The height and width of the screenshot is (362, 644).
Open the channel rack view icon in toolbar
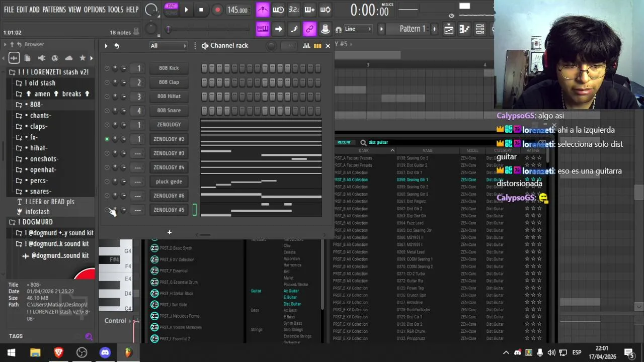[480, 29]
